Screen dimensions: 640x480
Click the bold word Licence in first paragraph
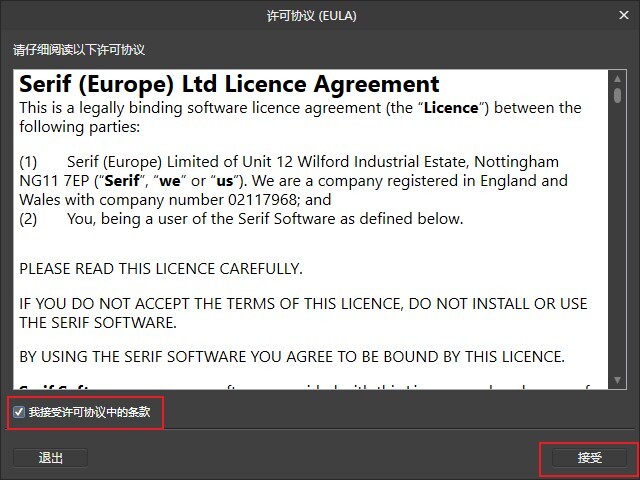(x=451, y=108)
